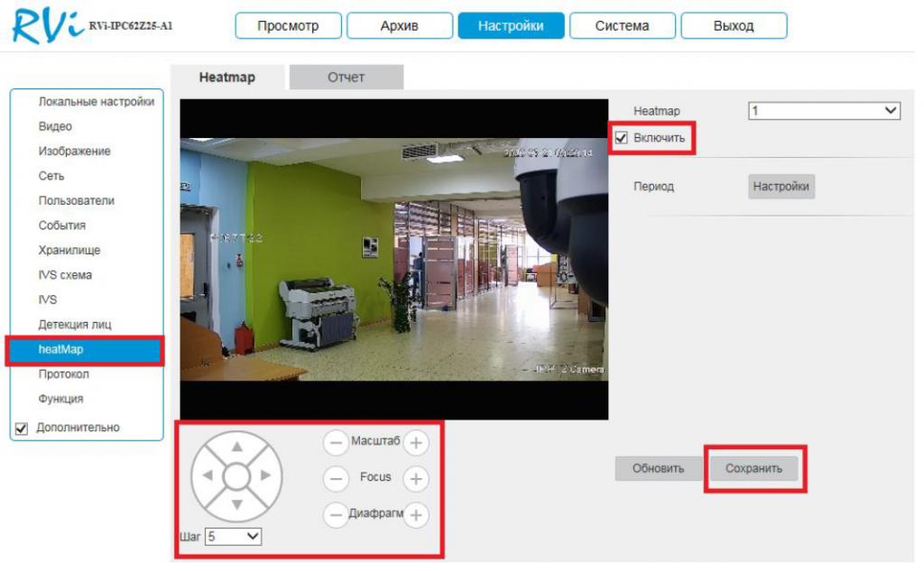Click the Обновить button
The height and width of the screenshot is (571, 924).
(658, 468)
